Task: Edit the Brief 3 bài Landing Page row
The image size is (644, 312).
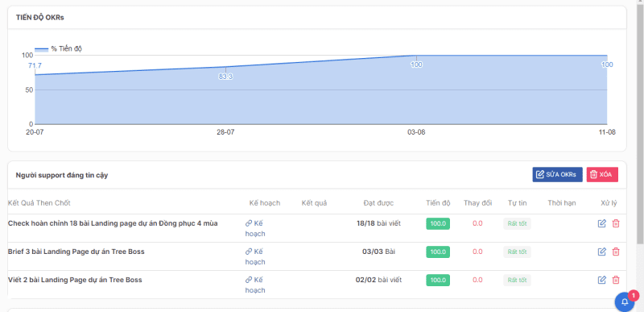Action: pos(601,252)
